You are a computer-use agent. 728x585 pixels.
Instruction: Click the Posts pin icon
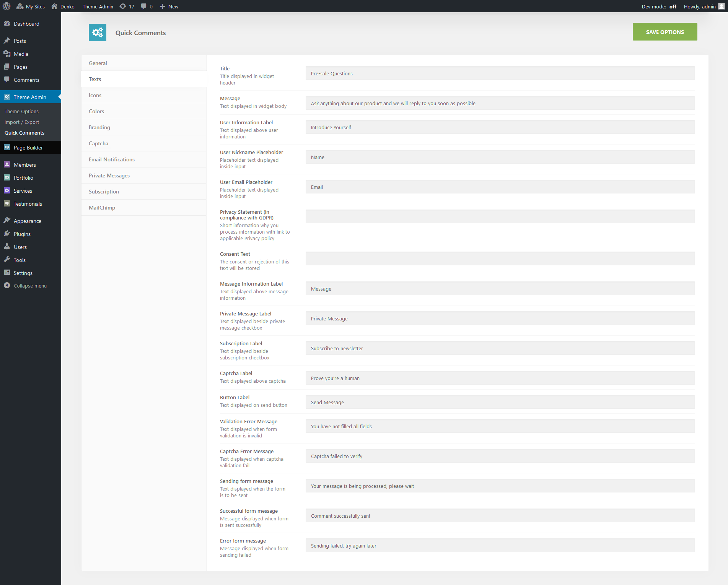pos(7,41)
